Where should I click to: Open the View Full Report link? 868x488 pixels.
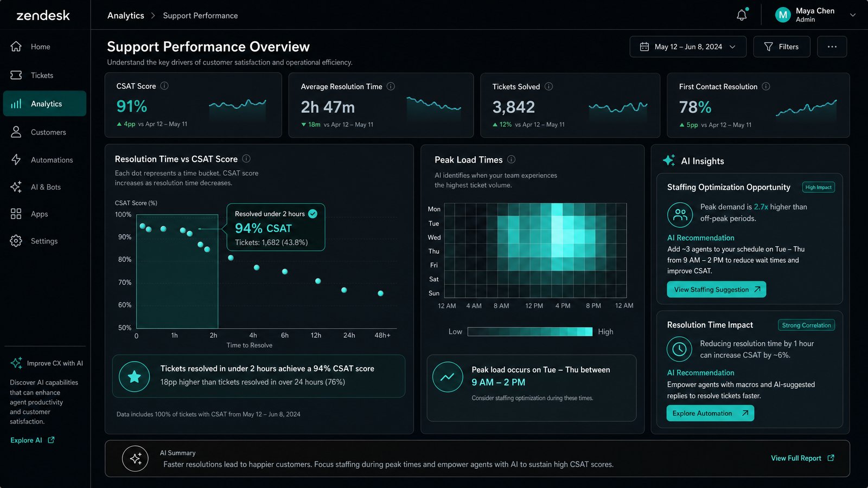pyautogui.click(x=802, y=458)
